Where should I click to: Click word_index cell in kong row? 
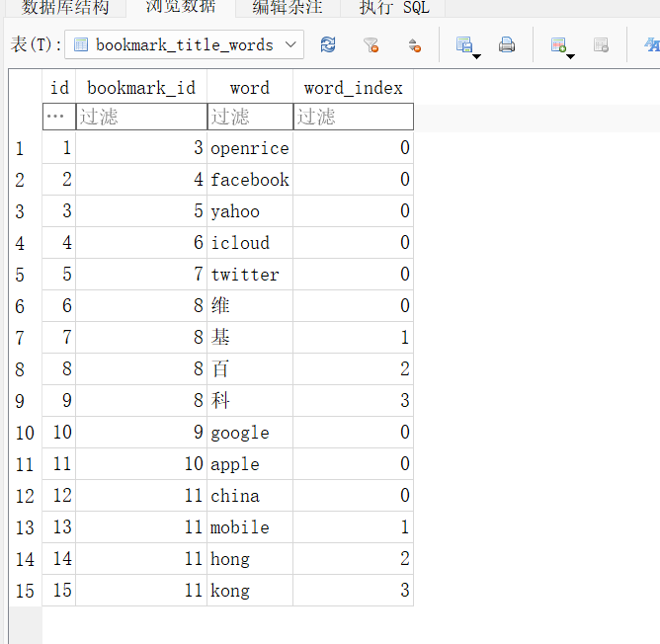[x=353, y=590]
